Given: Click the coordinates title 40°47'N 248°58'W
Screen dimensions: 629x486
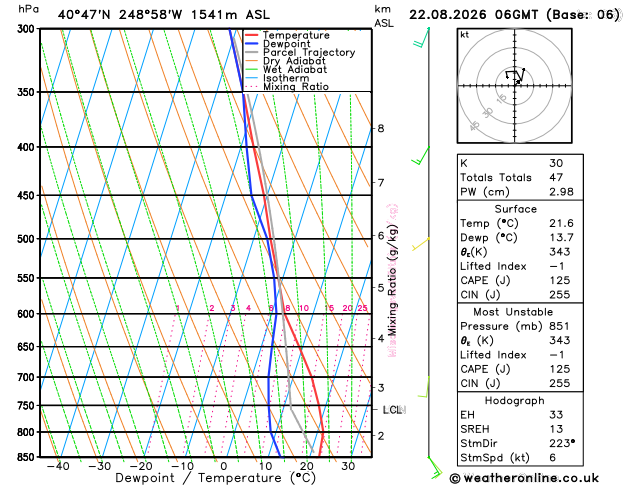Looking at the screenshot, I should (x=120, y=15).
